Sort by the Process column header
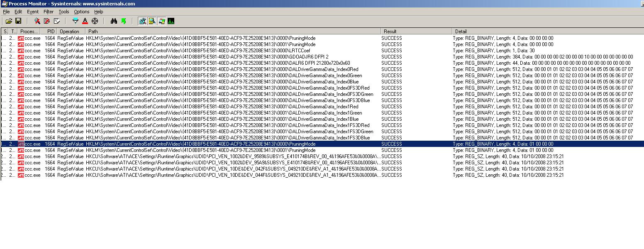The width and height of the screenshot is (644, 249). 29,31
